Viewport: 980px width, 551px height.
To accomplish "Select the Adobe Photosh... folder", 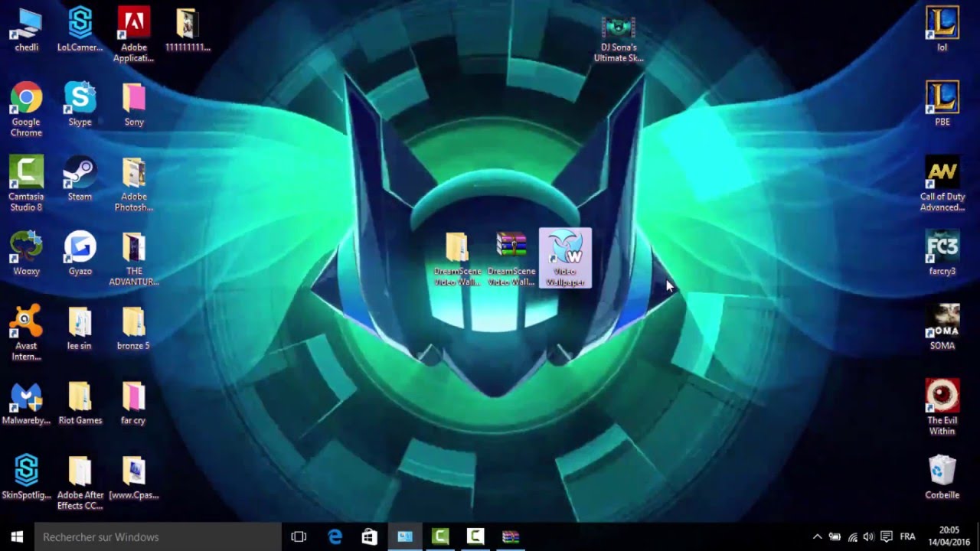I will (x=133, y=184).
